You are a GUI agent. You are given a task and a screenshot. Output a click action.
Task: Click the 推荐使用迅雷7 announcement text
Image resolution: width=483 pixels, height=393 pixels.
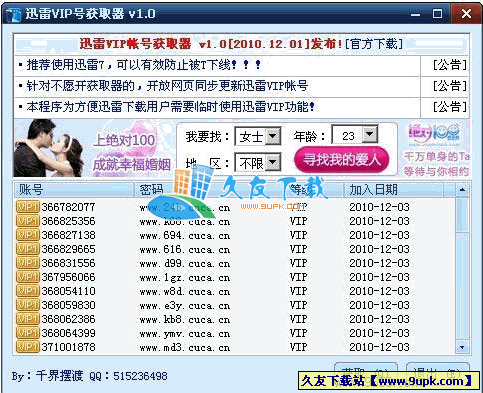coord(144,65)
